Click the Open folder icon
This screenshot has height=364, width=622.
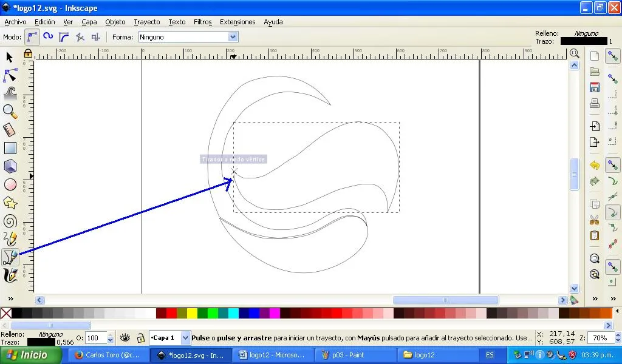coord(594,72)
